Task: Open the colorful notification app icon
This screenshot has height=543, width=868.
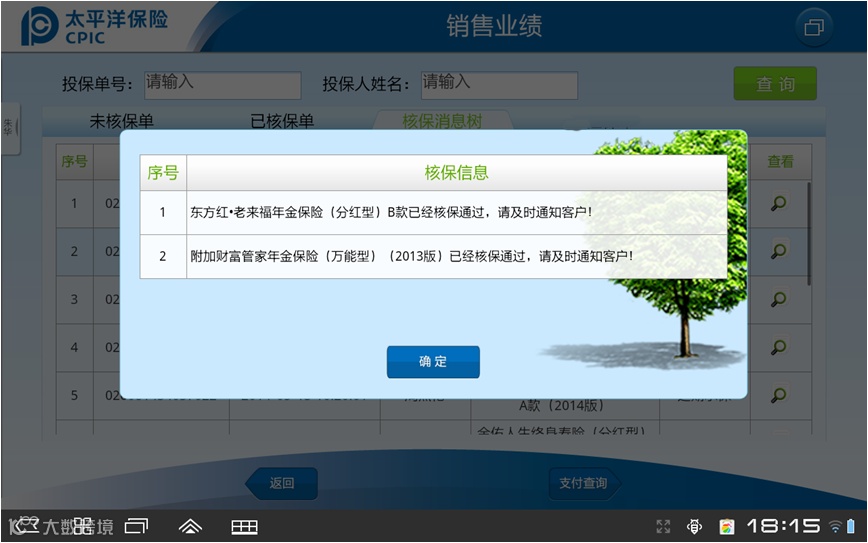Action: coord(727,526)
